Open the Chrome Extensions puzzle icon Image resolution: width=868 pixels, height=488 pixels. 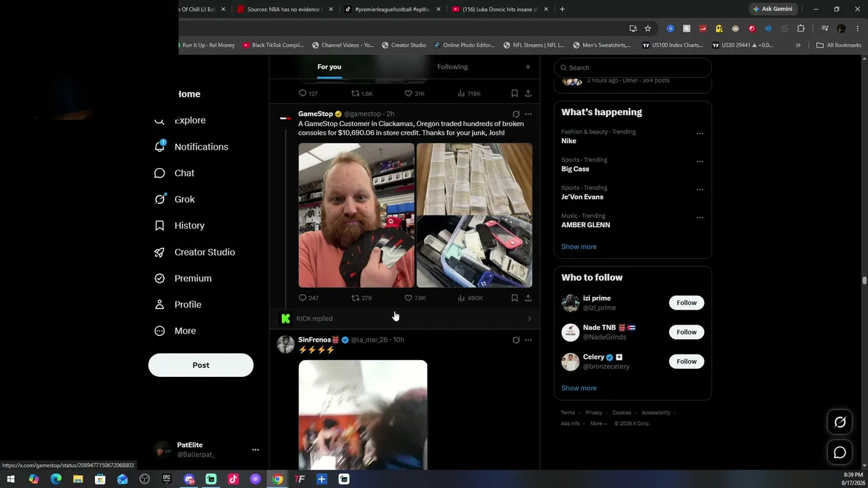coord(801,28)
